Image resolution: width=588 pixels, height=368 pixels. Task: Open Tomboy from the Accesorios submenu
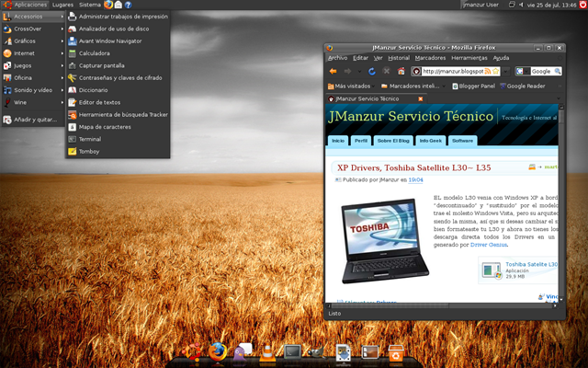click(x=118, y=152)
